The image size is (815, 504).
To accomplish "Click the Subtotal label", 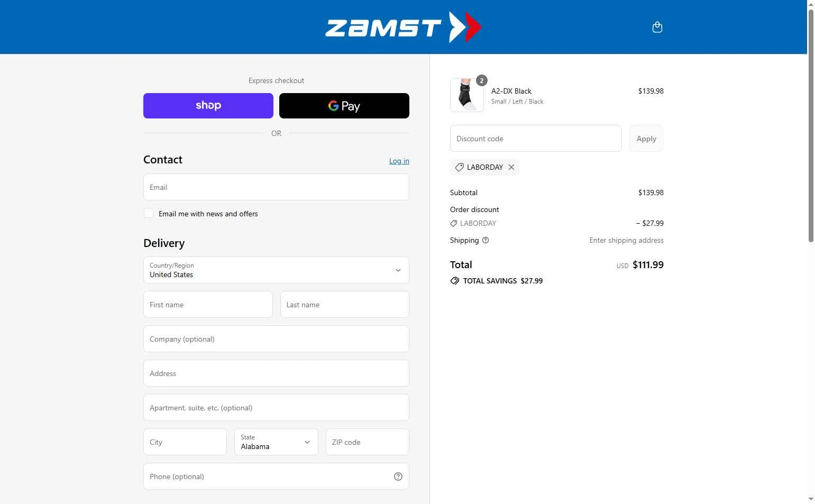I will pos(464,193).
